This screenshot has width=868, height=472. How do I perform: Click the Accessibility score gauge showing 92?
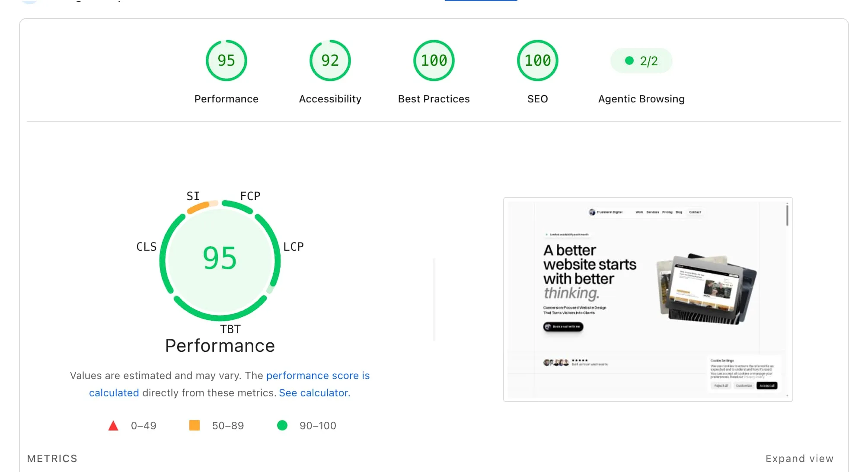(x=330, y=61)
